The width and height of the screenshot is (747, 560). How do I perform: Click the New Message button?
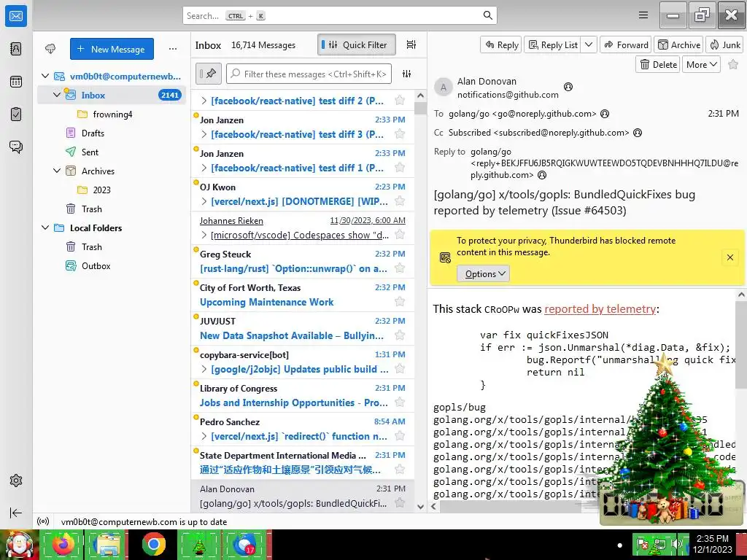112,49
